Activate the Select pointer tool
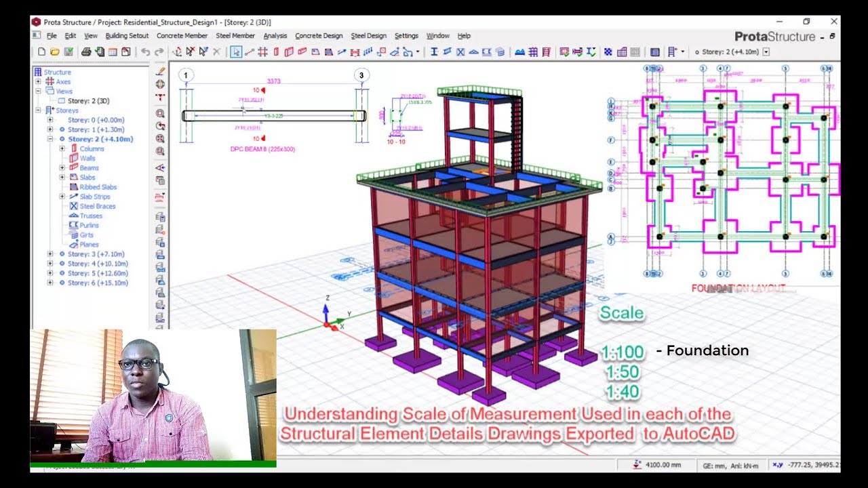The width and height of the screenshot is (868, 488). (x=235, y=52)
